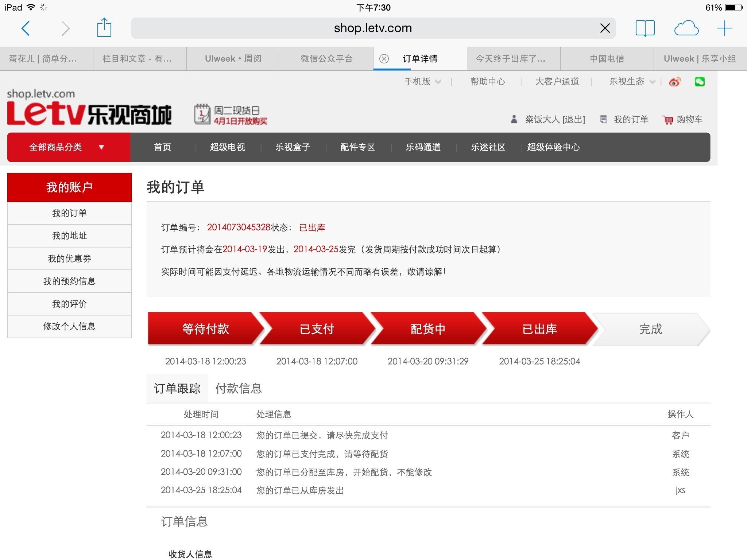Open 超级电视 navigation item

point(228,147)
